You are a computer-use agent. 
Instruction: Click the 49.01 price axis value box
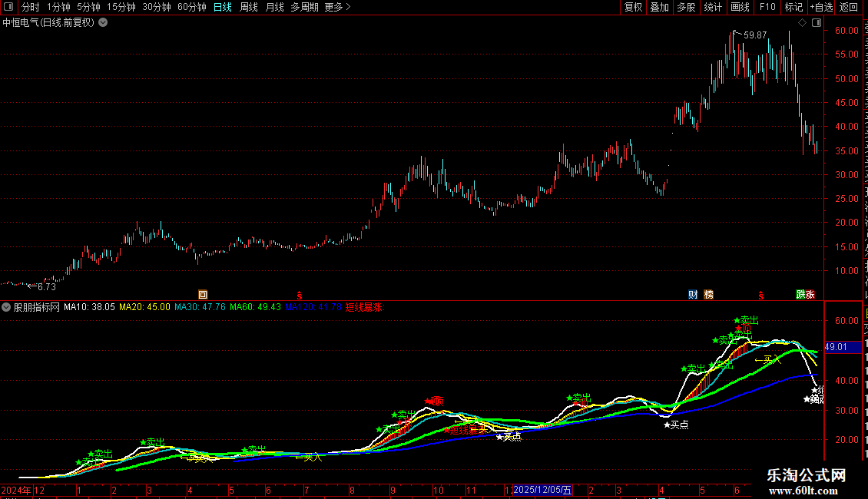point(842,347)
